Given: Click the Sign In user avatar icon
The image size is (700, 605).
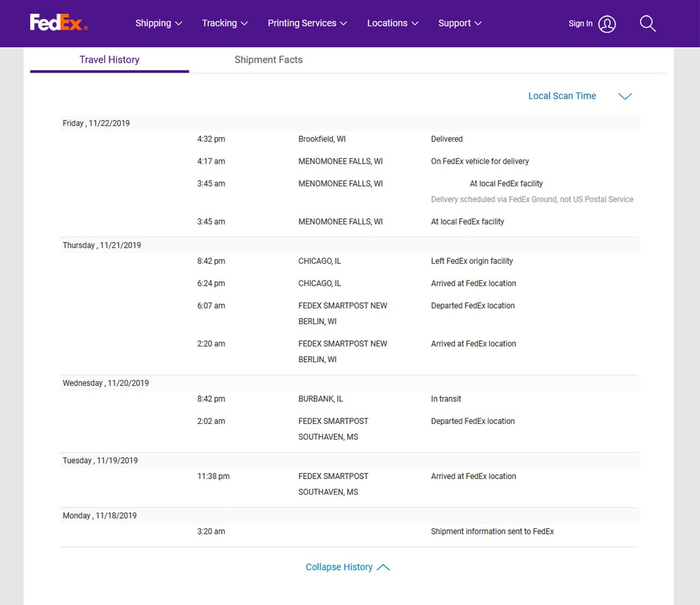Looking at the screenshot, I should (x=607, y=24).
